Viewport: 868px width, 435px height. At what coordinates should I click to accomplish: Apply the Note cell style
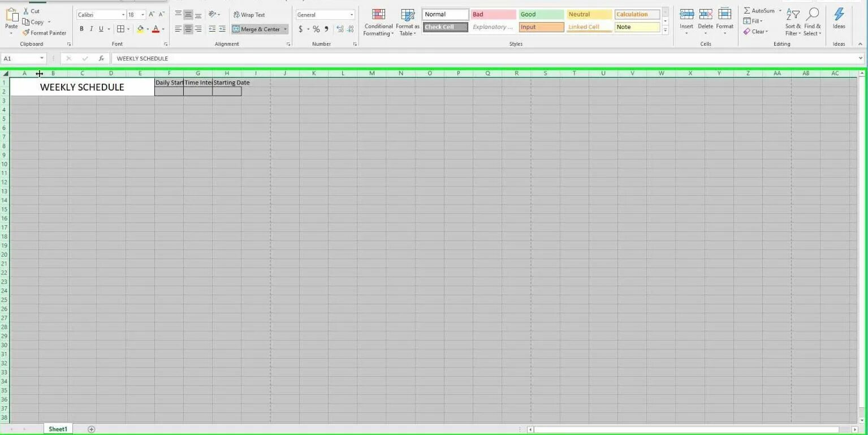(x=637, y=27)
